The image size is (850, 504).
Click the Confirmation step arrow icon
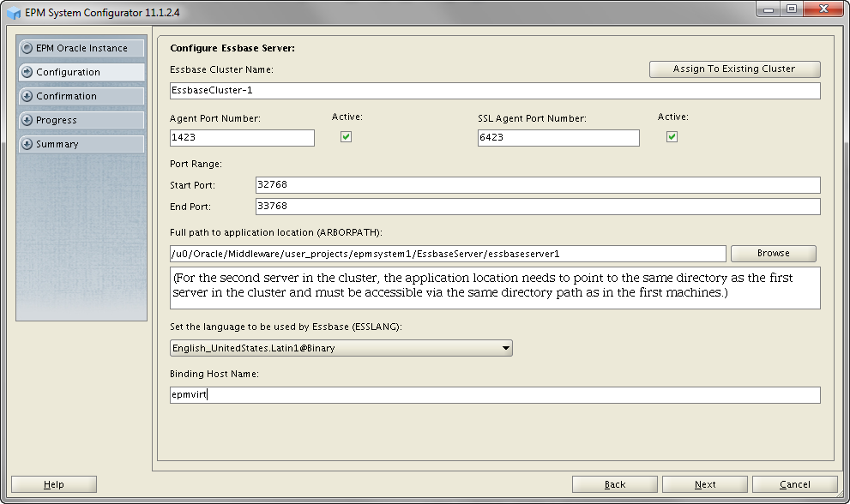click(27, 96)
